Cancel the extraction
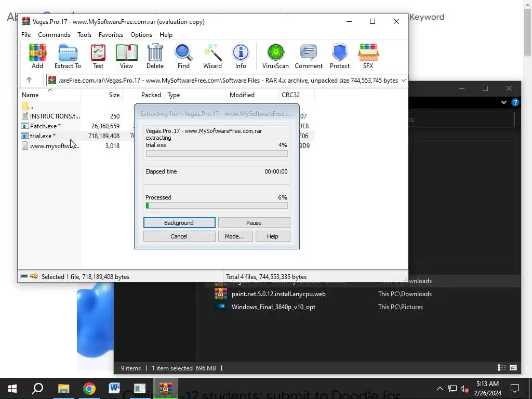This screenshot has width=532, height=399. click(x=179, y=236)
